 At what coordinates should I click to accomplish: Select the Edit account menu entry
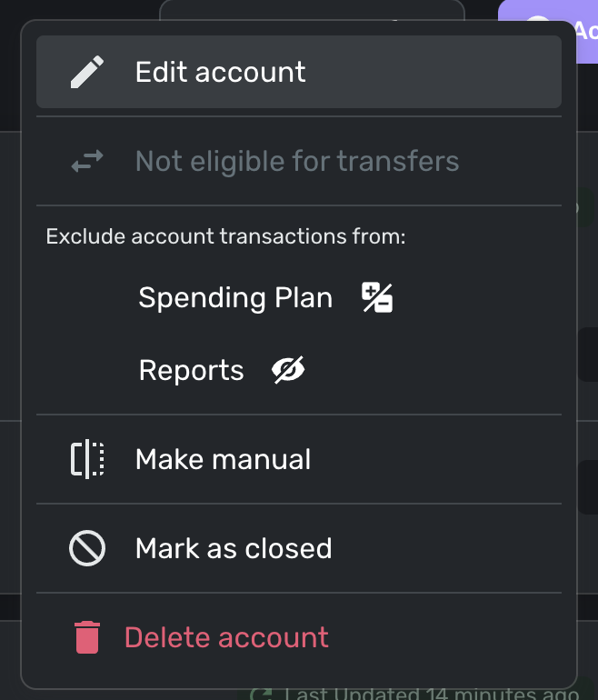220,72
